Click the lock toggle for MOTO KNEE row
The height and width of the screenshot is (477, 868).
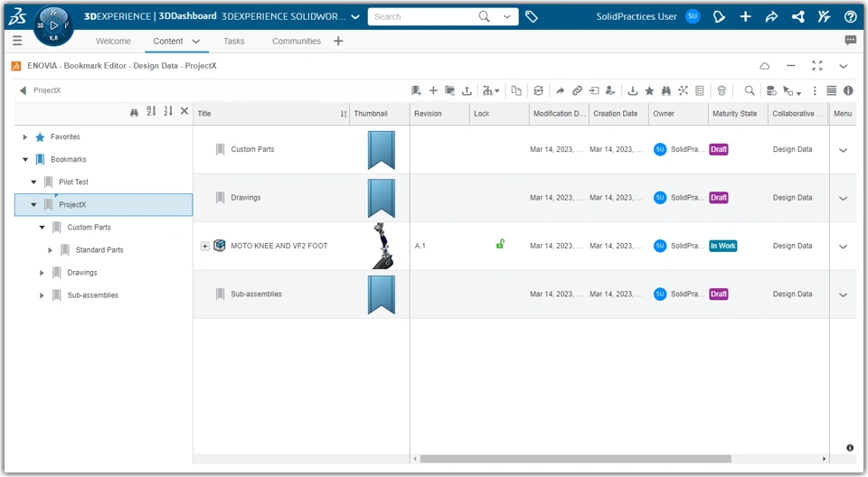[500, 244]
